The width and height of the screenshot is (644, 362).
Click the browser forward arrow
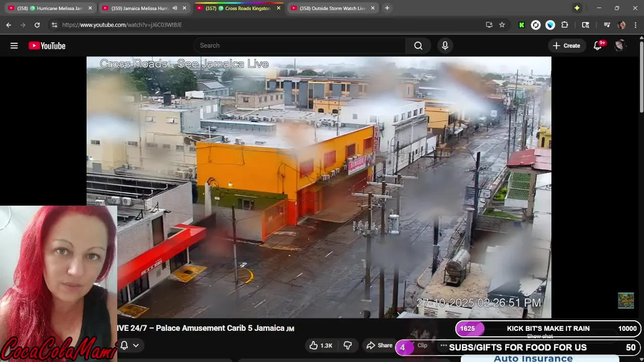[23, 25]
